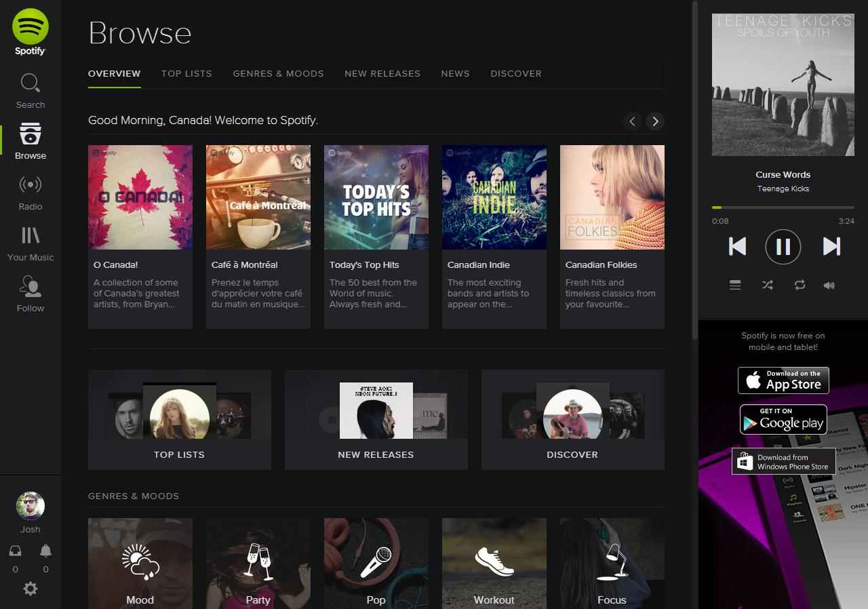
Task: Click the 0:08 elapsed time
Action: pos(720,221)
